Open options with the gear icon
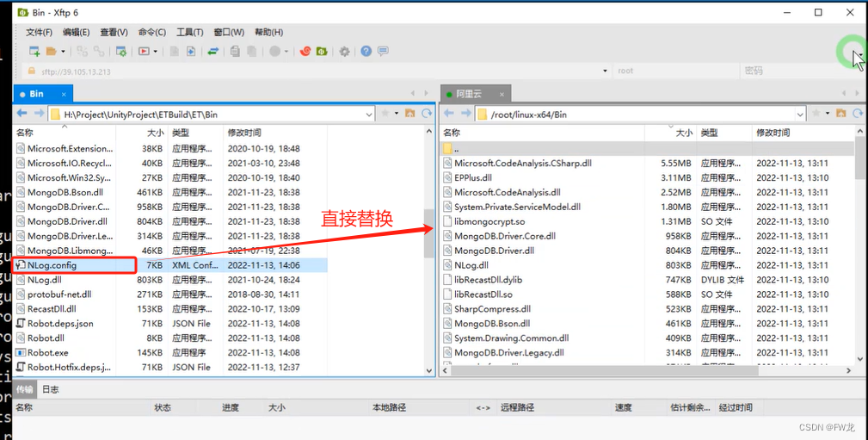The height and width of the screenshot is (440, 868). (344, 52)
